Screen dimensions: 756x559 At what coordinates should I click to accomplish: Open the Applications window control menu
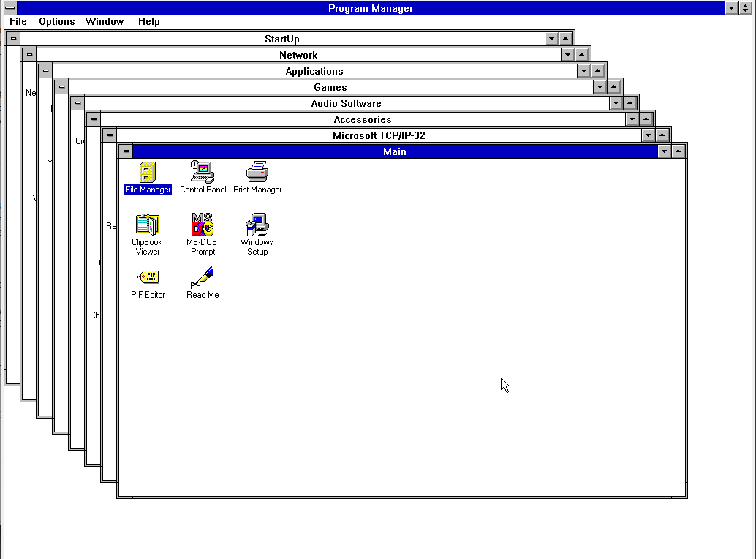tap(45, 71)
